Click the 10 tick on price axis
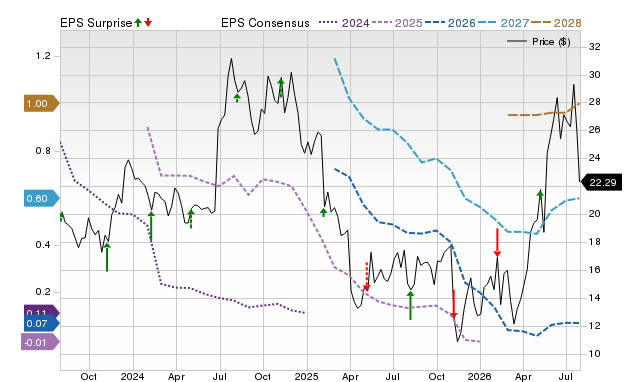The width and height of the screenshot is (640, 382). (x=595, y=354)
